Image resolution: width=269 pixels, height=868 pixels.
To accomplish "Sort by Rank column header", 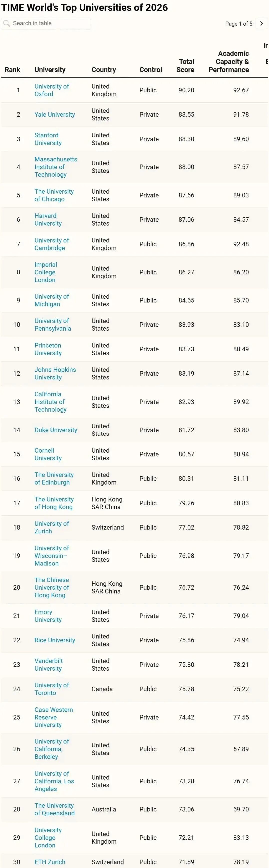I will coord(12,70).
